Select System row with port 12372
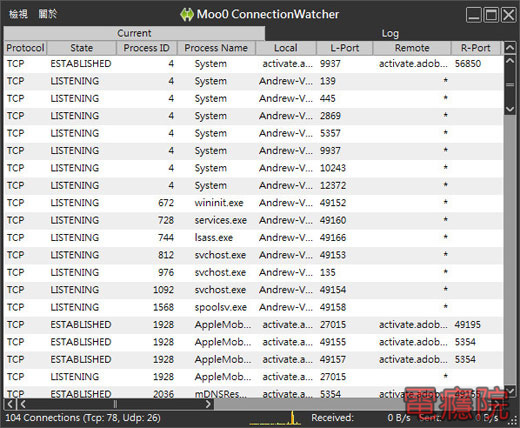The width and height of the screenshot is (520, 428). click(x=254, y=186)
